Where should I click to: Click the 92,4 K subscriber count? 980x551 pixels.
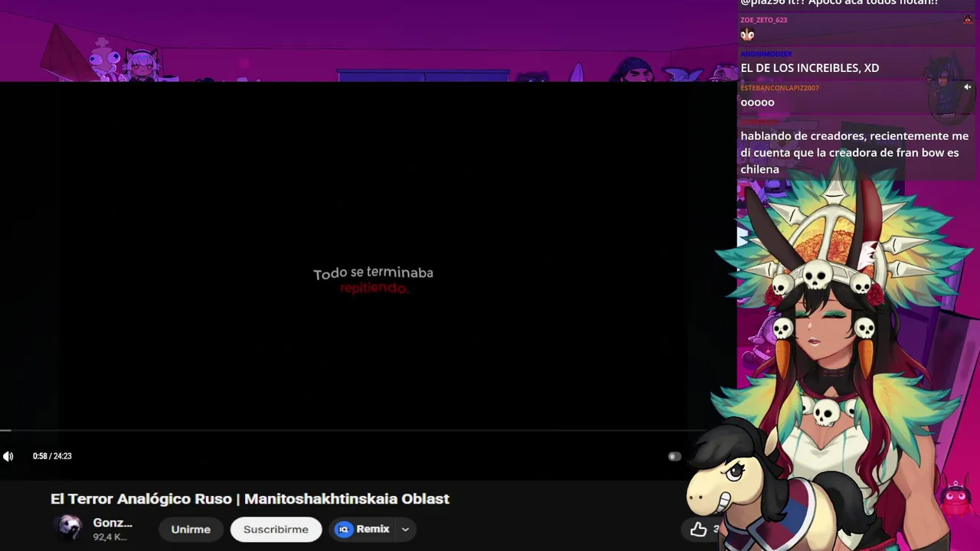click(x=109, y=537)
